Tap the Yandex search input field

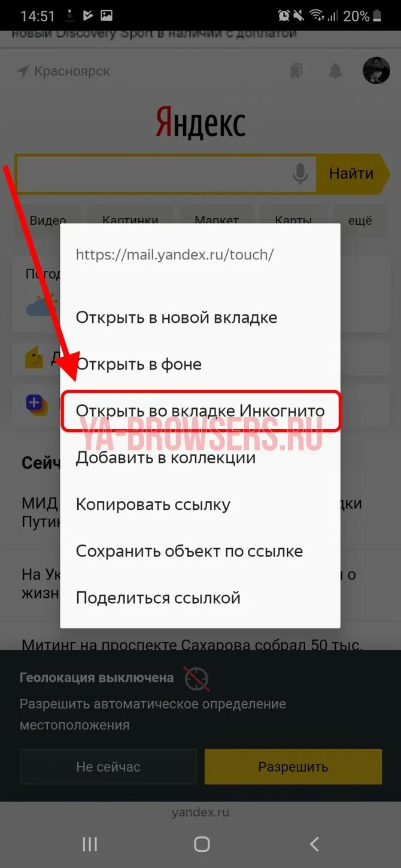[153, 174]
